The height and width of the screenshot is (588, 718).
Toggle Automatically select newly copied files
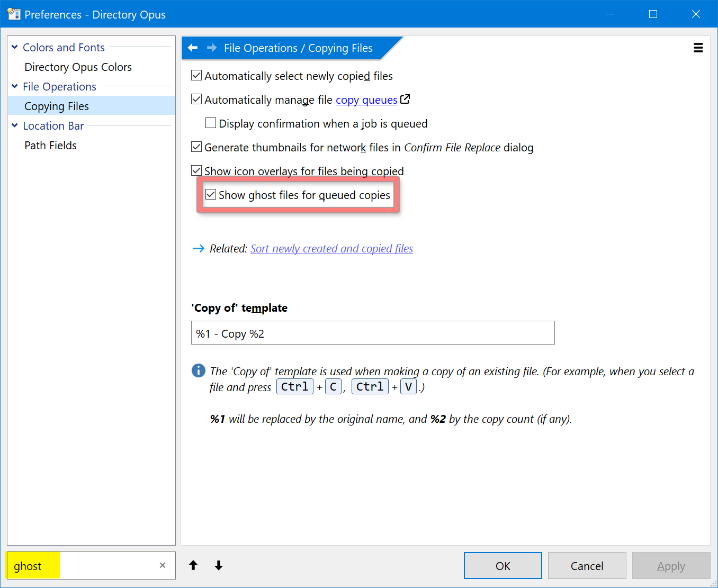(196, 76)
